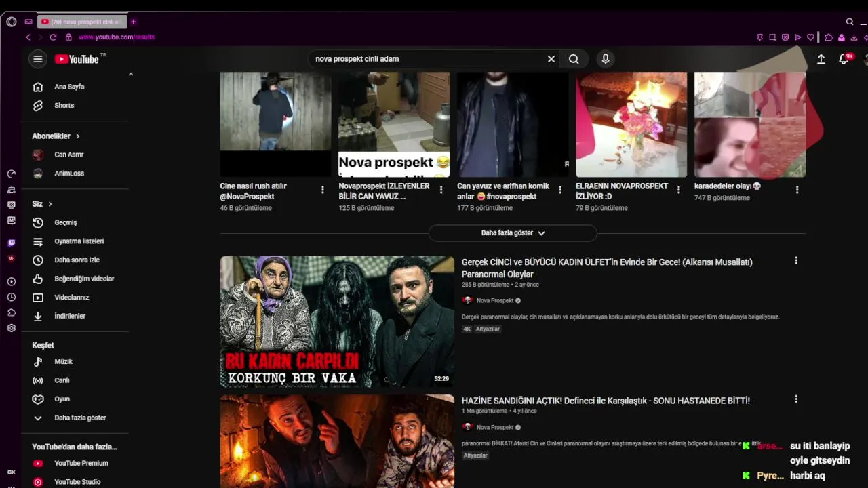Open Opera tab search magnifier

[x=850, y=22]
